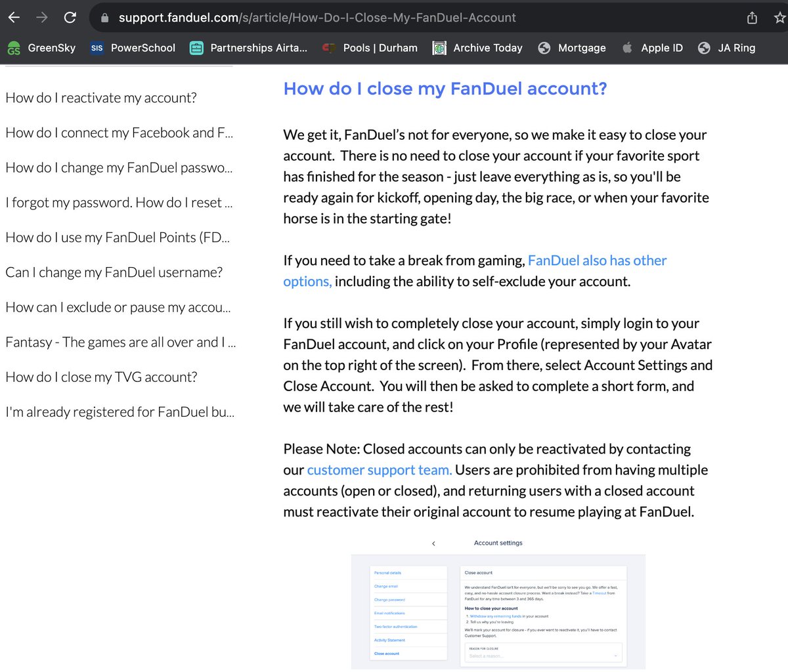Reload the FanDuel support page
This screenshot has width=788, height=672.
point(70,18)
